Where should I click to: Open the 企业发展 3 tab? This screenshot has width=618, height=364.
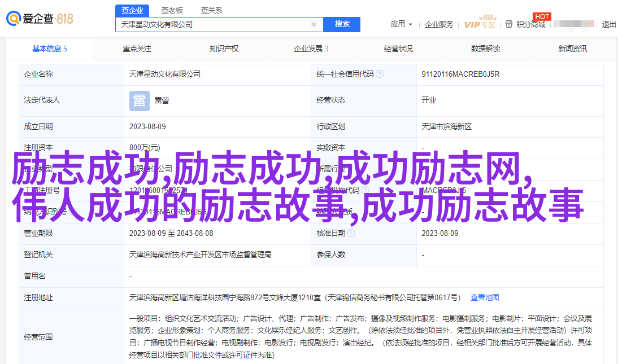pyautogui.click(x=311, y=49)
